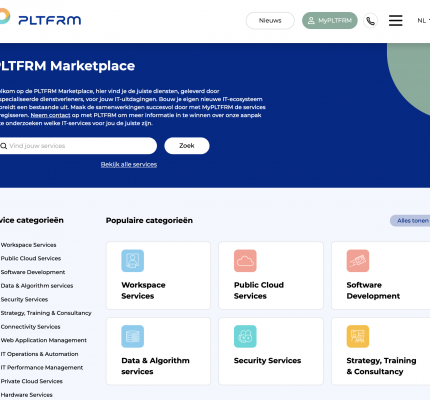This screenshot has width=430, height=400.
Task: Click the Public Cloud Services cloud icon
Action: click(245, 261)
